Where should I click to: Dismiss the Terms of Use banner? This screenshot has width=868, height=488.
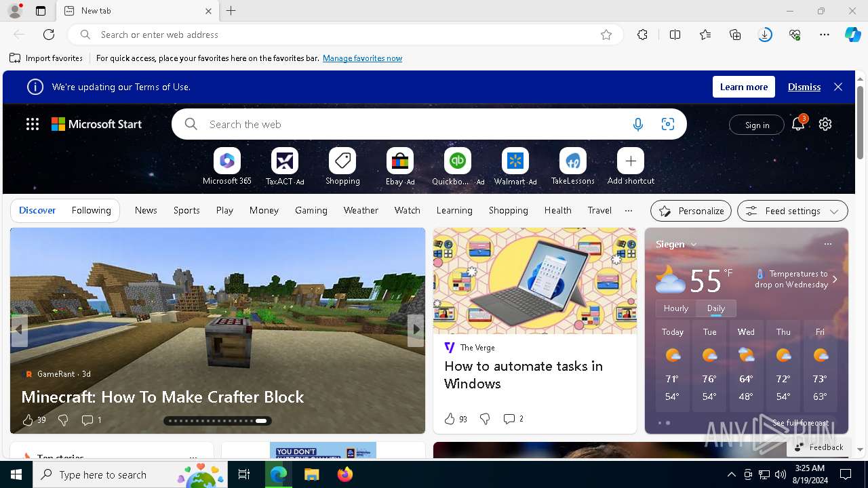point(804,87)
